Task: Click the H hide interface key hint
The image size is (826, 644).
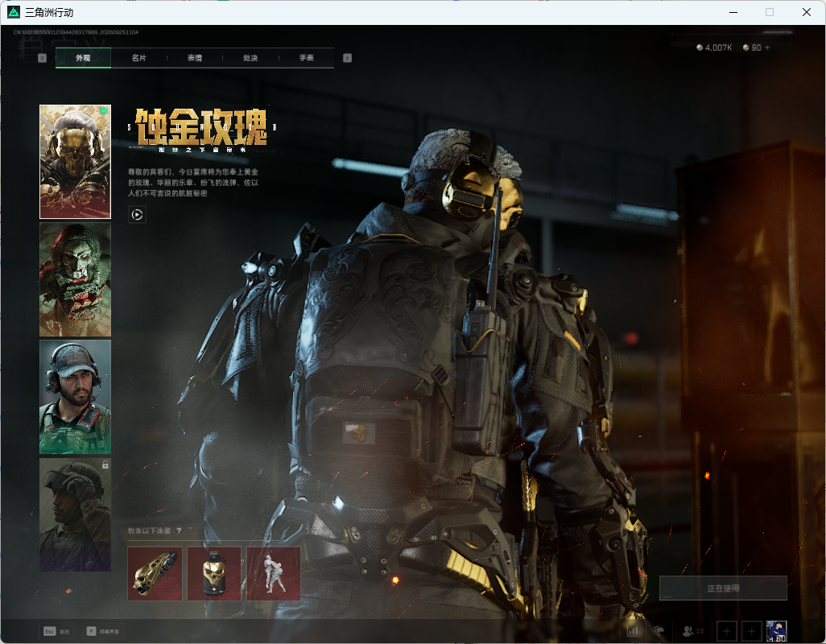Action: [103, 631]
